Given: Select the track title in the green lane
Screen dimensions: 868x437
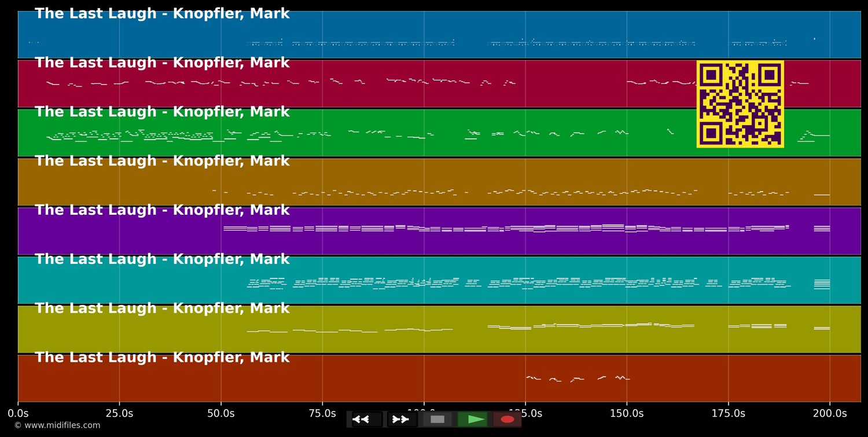Looking at the screenshot, I should pos(162,112).
